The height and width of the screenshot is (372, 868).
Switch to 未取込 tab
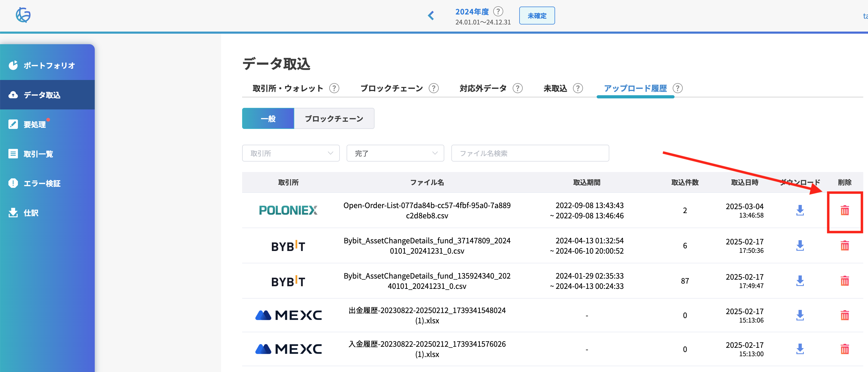pos(555,88)
